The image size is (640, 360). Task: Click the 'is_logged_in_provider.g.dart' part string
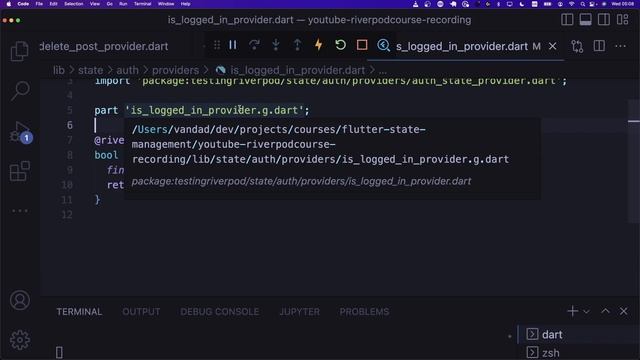tap(215, 110)
